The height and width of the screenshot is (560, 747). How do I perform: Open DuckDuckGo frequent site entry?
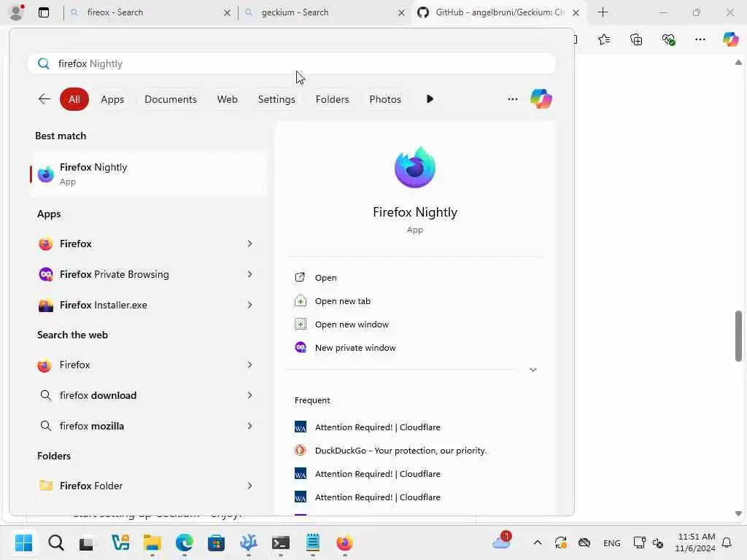point(391,451)
